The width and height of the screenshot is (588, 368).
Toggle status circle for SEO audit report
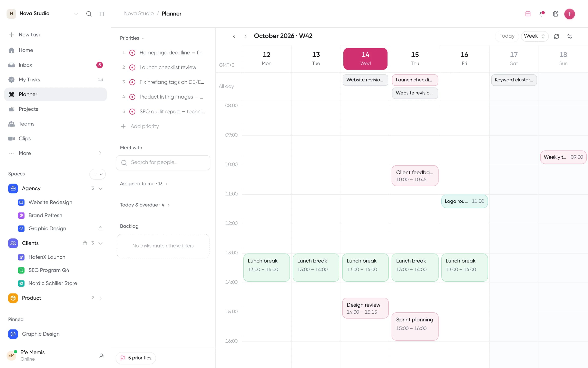tap(132, 111)
